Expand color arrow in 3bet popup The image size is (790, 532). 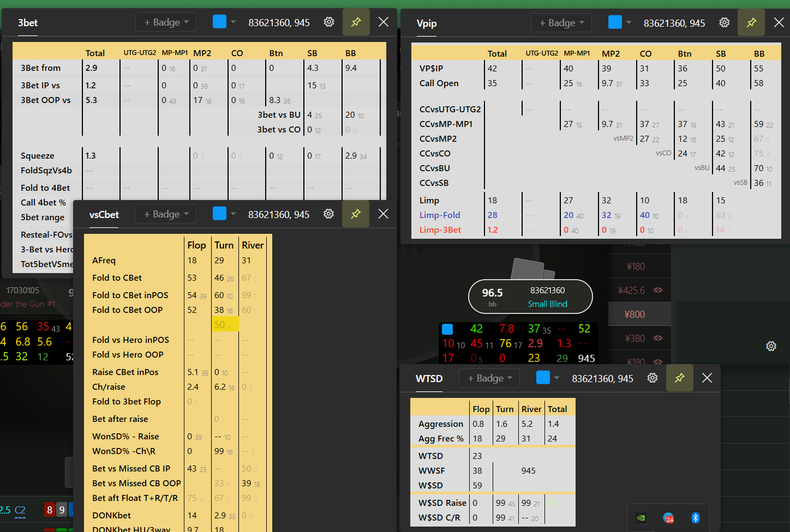point(234,22)
